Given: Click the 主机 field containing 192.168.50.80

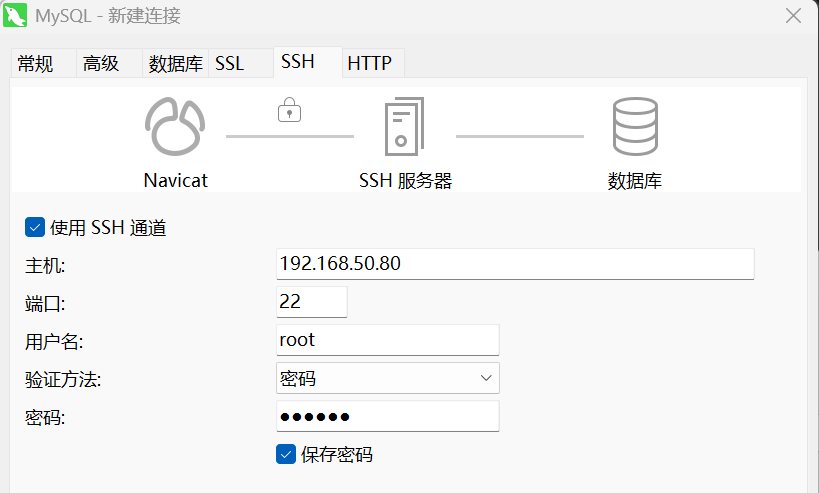Looking at the screenshot, I should tap(514, 264).
